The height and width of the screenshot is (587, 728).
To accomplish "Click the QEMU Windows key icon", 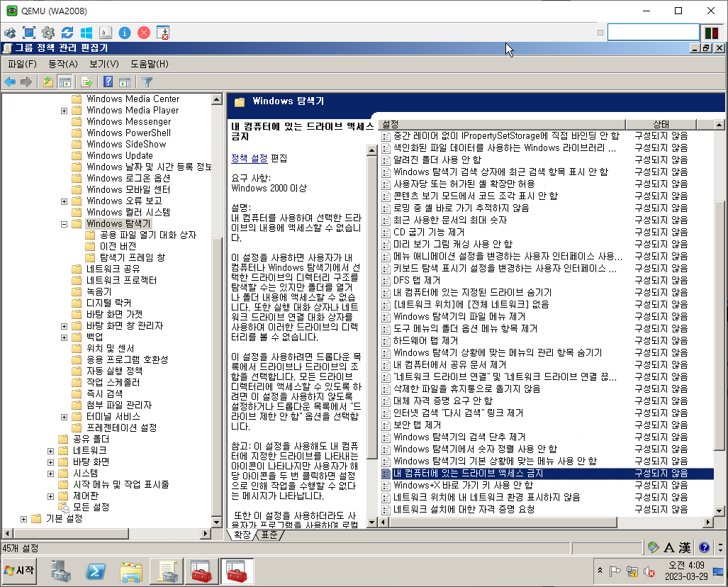I will (86, 33).
